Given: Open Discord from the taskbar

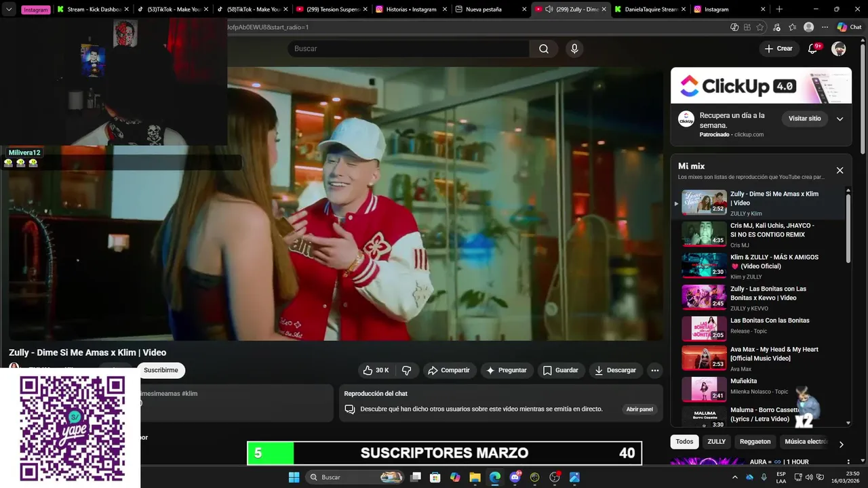Looking at the screenshot, I should pyautogui.click(x=515, y=477).
